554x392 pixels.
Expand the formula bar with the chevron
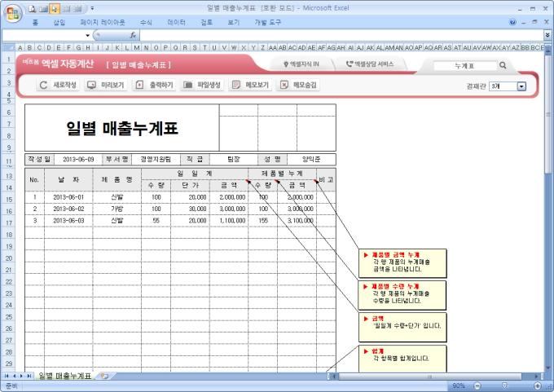point(547,35)
